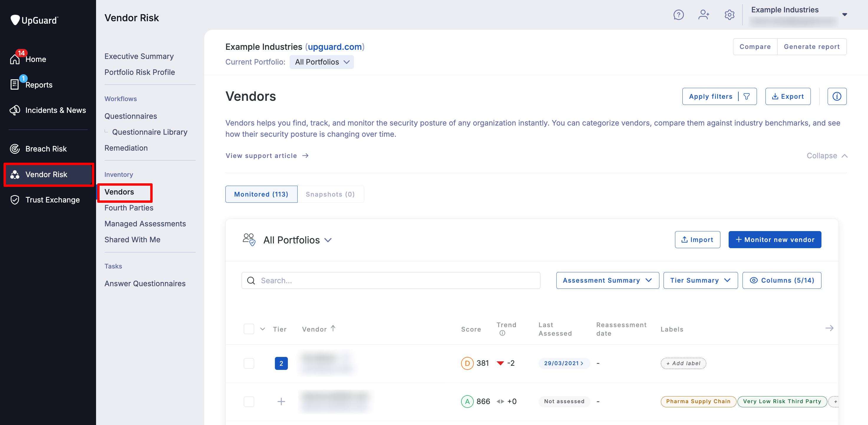Switch to the Monitored (113) tab
Viewport: 868px width, 425px height.
tap(261, 194)
